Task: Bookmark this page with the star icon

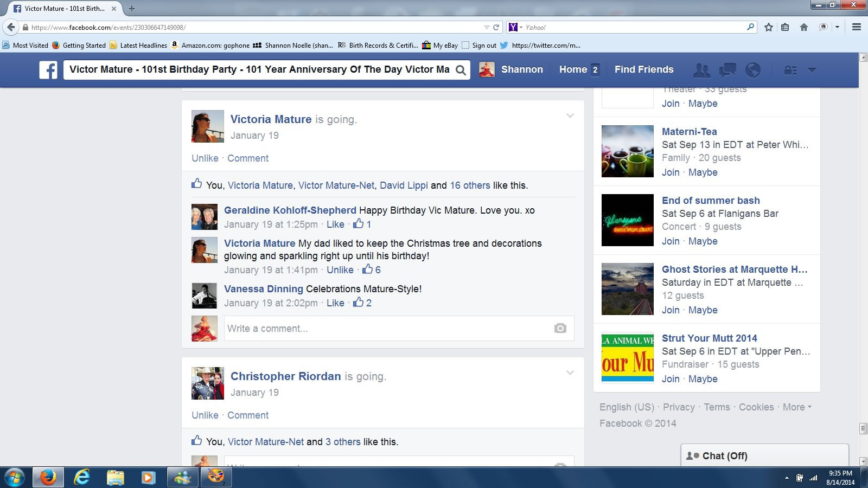Action: click(x=769, y=27)
